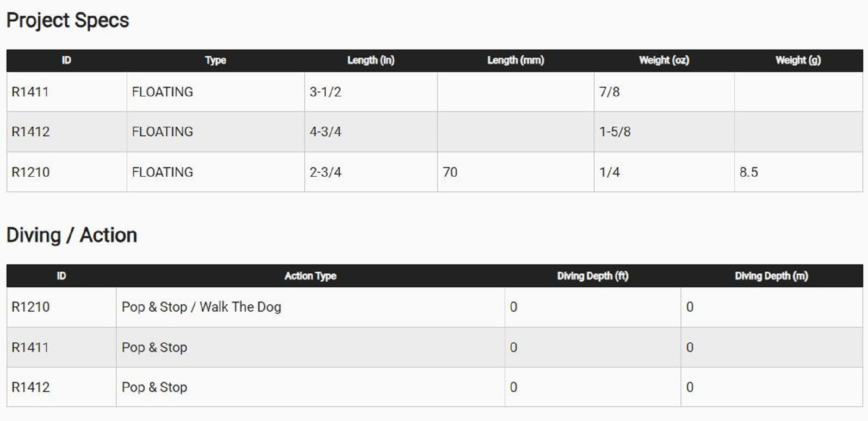This screenshot has height=421, width=868.
Task: Click the Action Type column header
Action: [310, 276]
